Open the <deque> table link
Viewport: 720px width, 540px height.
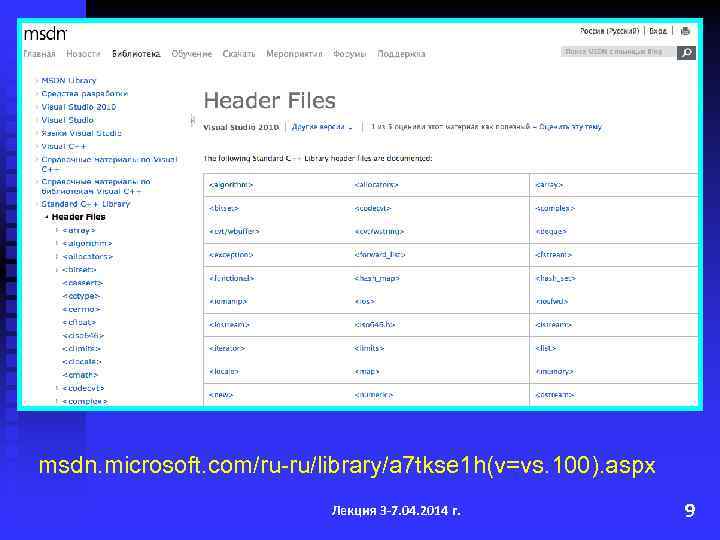pos(551,231)
